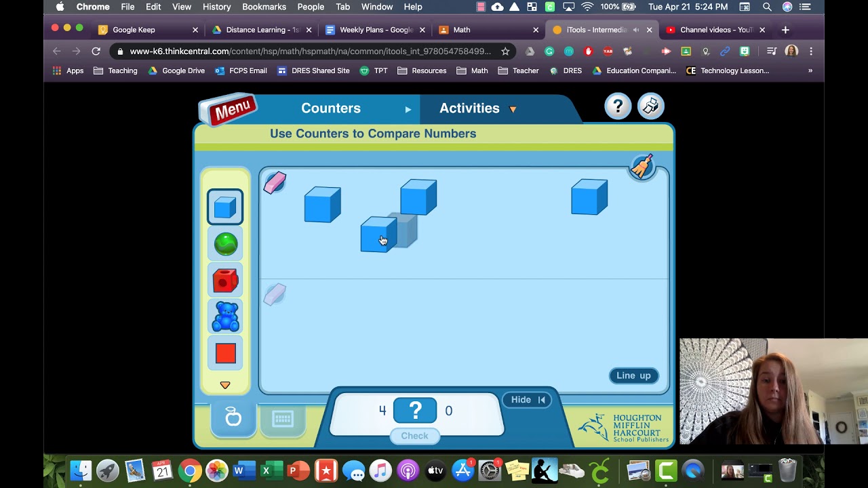This screenshot has width=868, height=488.
Task: Select the apple counters mode icon
Action: (233, 418)
